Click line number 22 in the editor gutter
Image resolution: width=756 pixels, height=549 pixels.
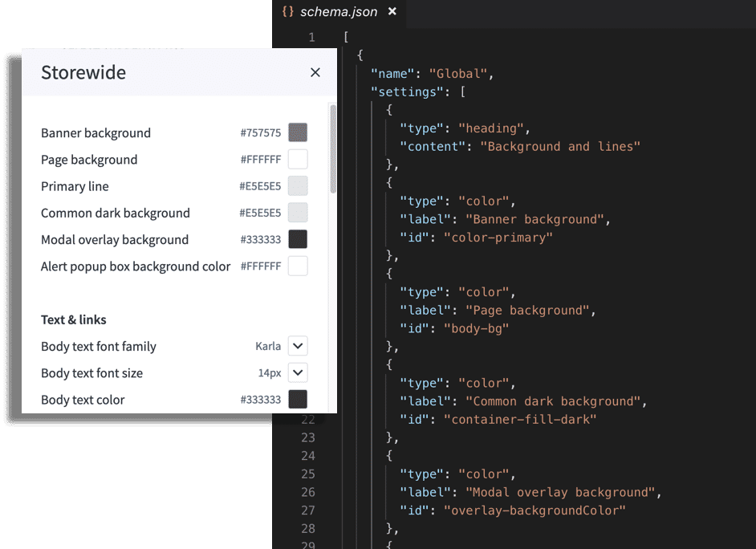309,419
